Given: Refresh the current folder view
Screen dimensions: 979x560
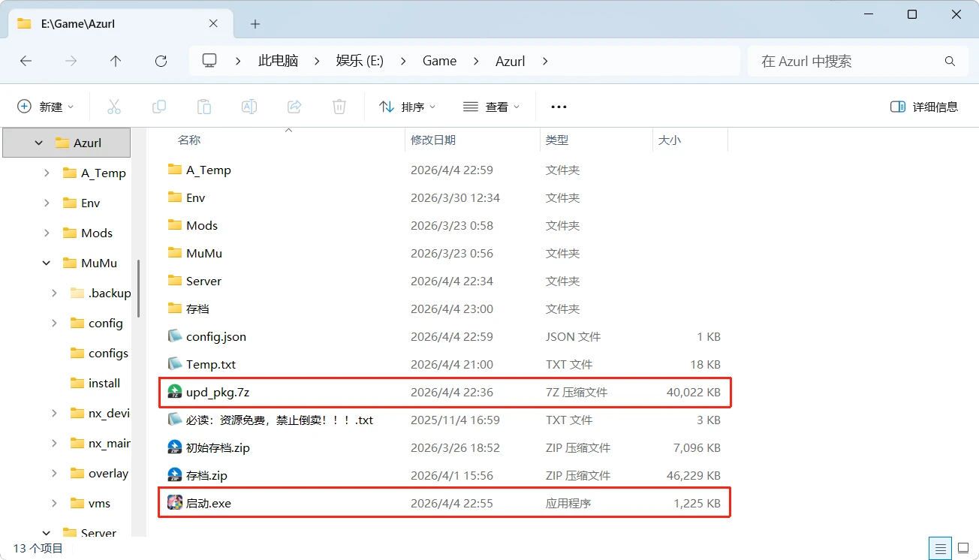Looking at the screenshot, I should tap(161, 61).
